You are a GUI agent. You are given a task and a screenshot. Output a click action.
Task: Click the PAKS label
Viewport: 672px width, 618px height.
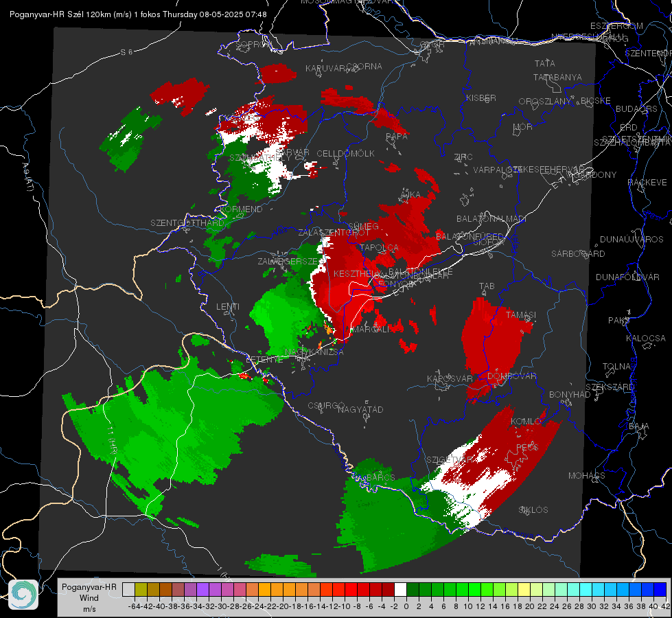[x=619, y=320]
